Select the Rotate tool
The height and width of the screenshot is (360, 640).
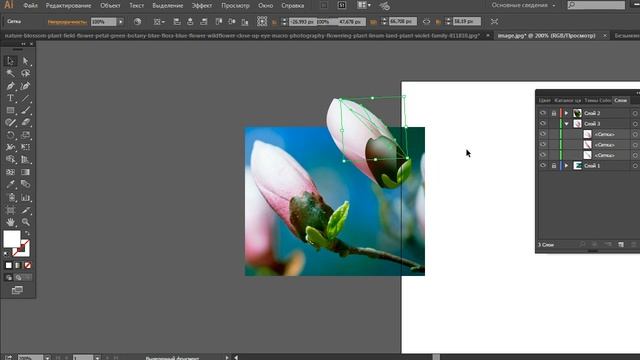[x=10, y=135]
